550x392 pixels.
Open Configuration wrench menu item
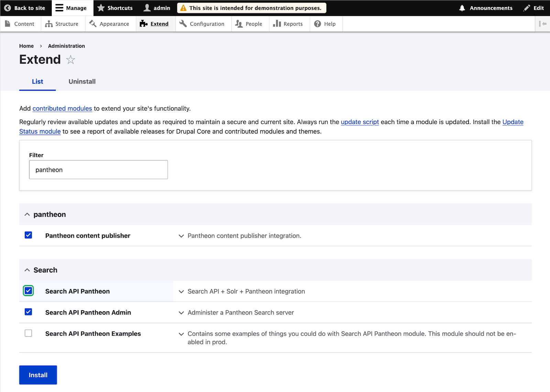pos(202,24)
